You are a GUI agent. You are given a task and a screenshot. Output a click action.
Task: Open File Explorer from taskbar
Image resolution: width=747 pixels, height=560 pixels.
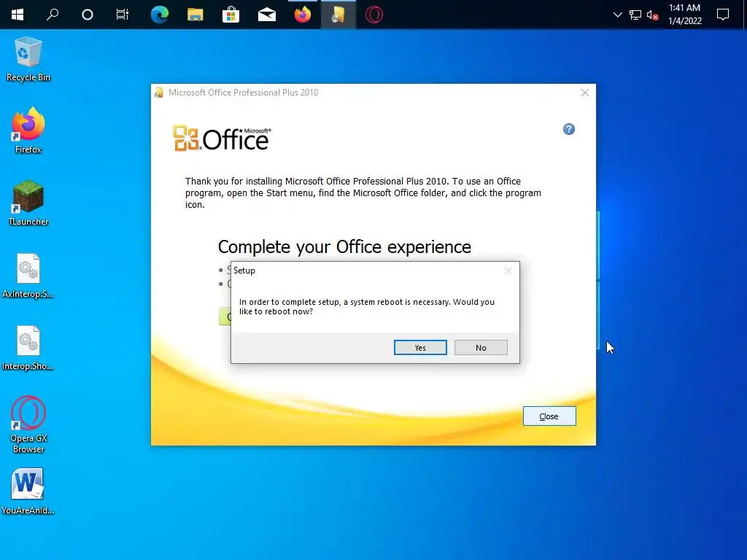click(x=196, y=15)
